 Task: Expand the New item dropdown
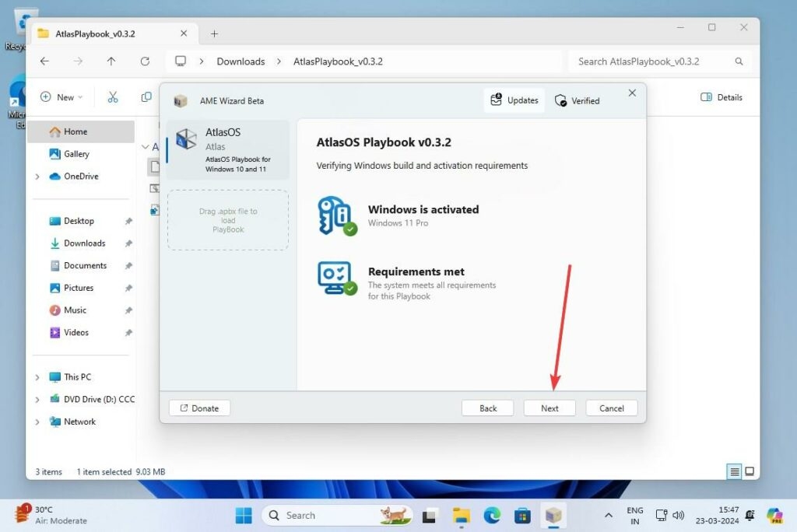click(x=61, y=97)
